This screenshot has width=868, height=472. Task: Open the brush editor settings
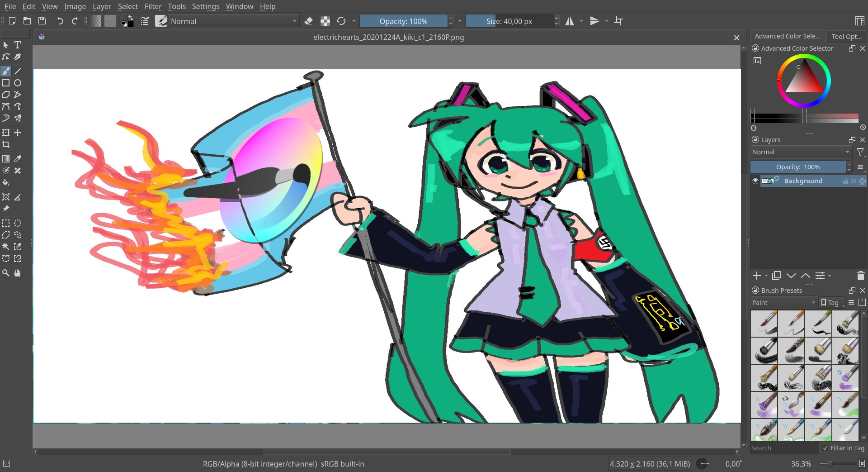click(x=145, y=21)
